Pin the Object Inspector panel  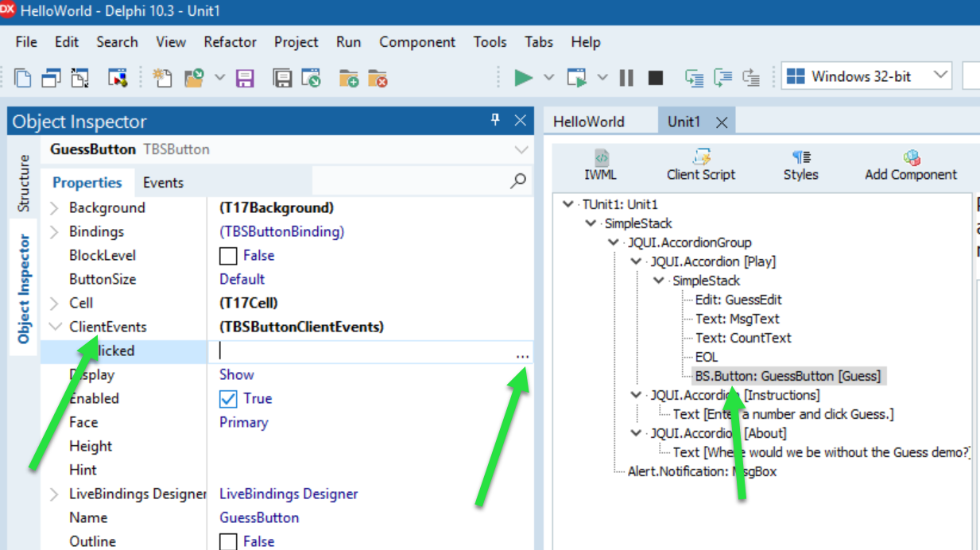(x=495, y=120)
